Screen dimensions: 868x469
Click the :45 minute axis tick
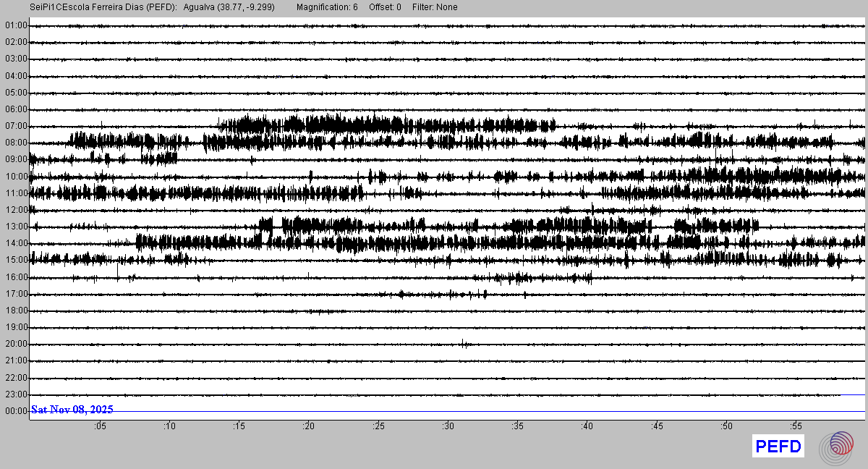(x=657, y=426)
